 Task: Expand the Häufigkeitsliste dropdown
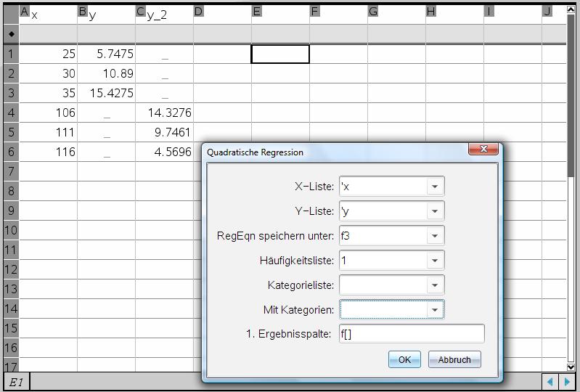tap(434, 261)
